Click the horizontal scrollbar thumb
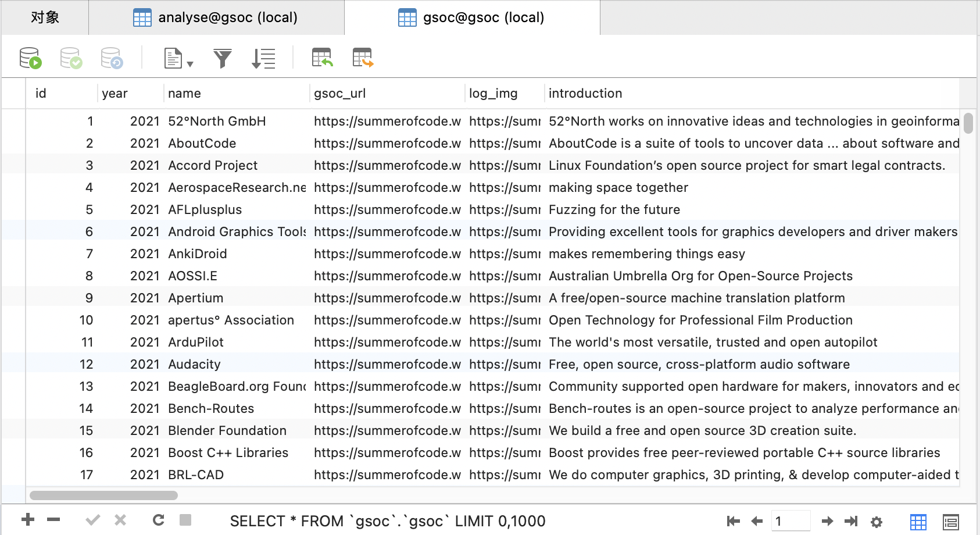This screenshot has width=980, height=535. click(x=104, y=495)
